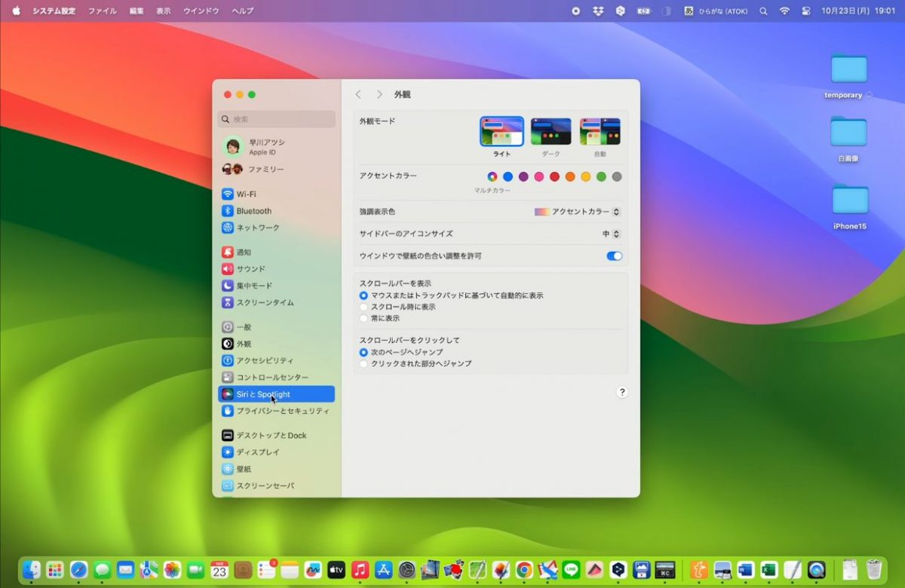Open Control Center in the menu bar
The height and width of the screenshot is (588, 905).
805,11
